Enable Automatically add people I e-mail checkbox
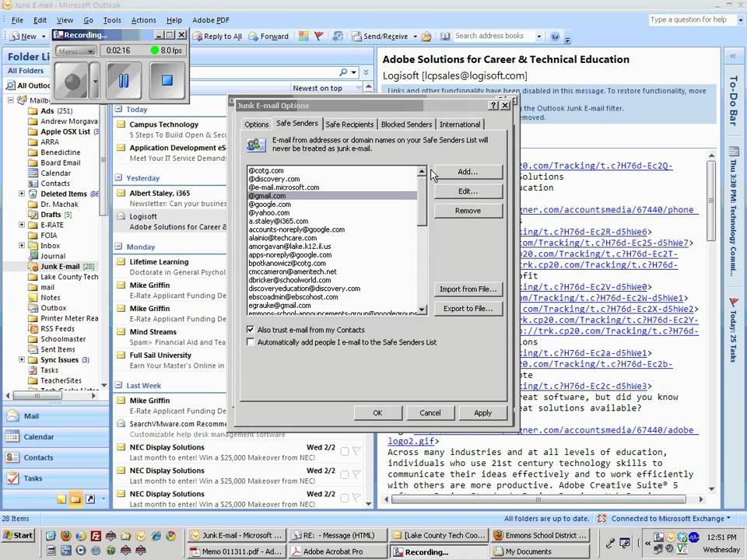Viewport: 747px width, 560px height. (x=251, y=342)
